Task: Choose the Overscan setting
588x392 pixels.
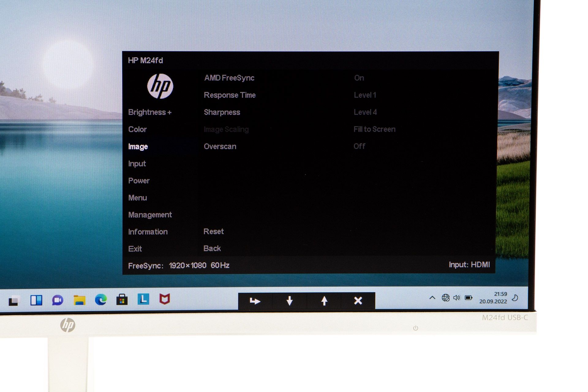Action: 220,146
